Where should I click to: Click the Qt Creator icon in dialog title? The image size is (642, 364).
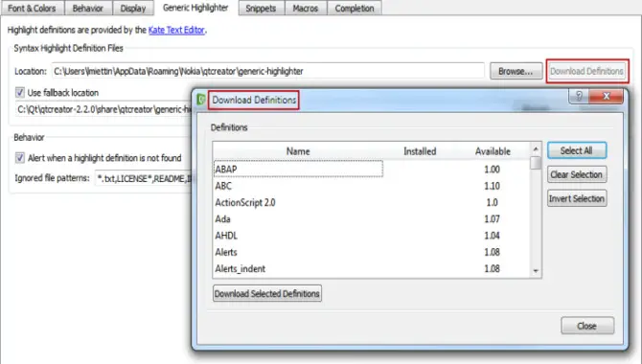[x=201, y=100]
